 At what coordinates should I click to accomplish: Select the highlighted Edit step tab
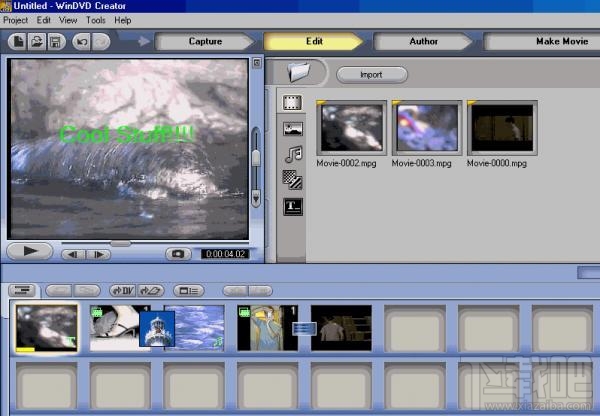click(x=314, y=41)
